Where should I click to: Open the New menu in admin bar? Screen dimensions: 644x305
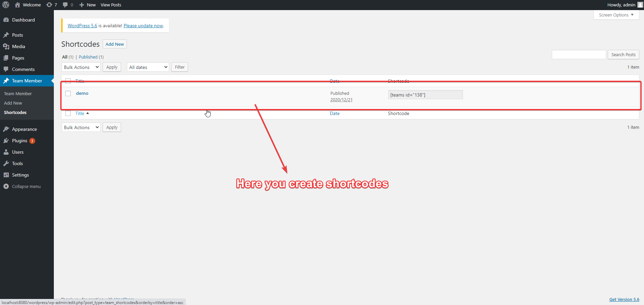point(87,5)
